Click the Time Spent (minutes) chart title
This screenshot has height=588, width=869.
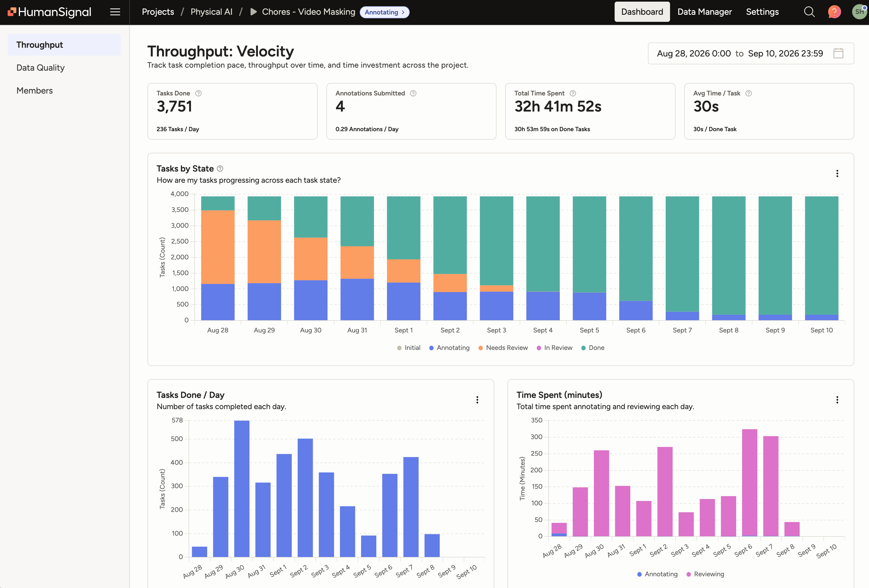point(560,395)
